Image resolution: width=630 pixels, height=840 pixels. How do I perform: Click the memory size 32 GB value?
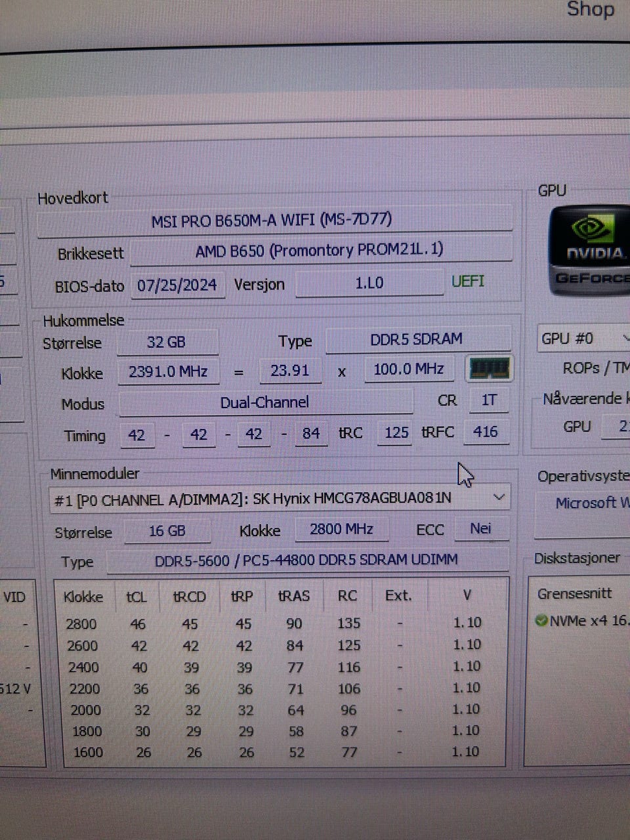click(x=167, y=342)
